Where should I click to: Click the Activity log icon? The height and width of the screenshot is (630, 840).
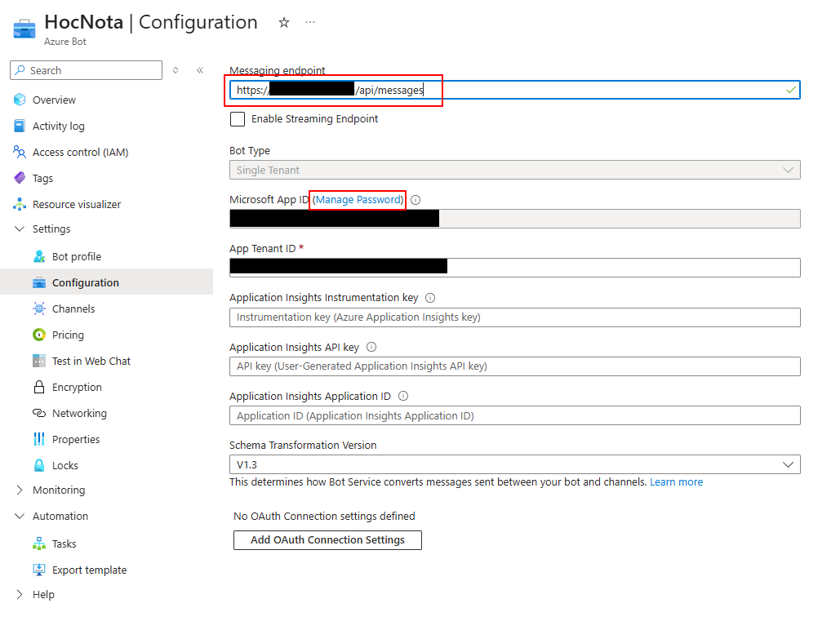(20, 126)
